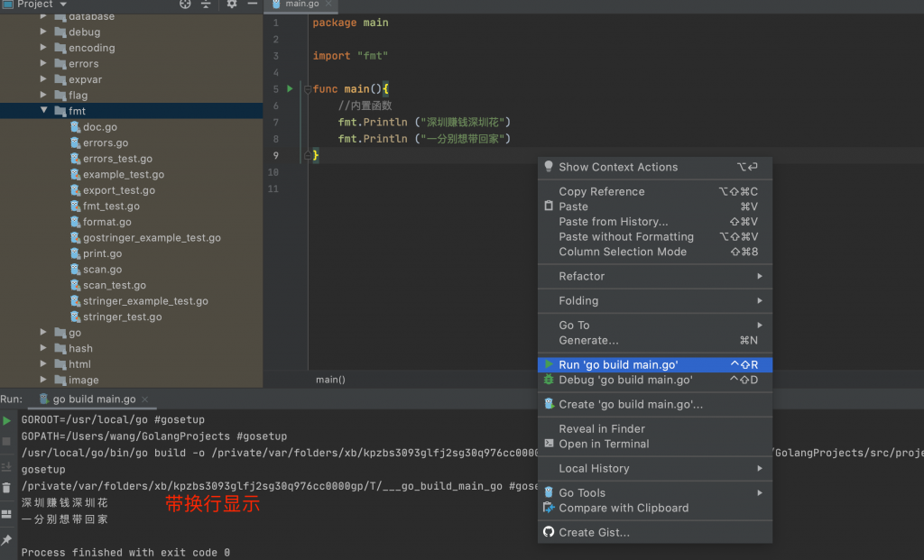This screenshot has height=560, width=924.
Task: Select stringer_test.go file
Action: pos(122,317)
